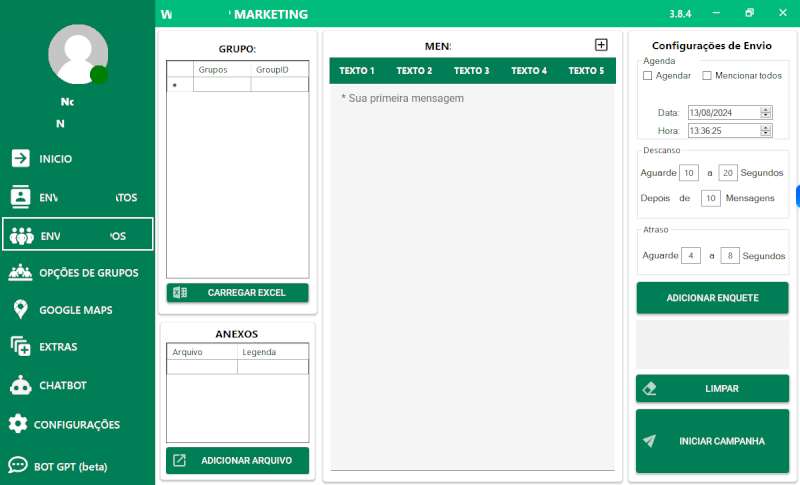The image size is (800, 485).
Task: Click the plus icon to add message
Action: click(601, 45)
